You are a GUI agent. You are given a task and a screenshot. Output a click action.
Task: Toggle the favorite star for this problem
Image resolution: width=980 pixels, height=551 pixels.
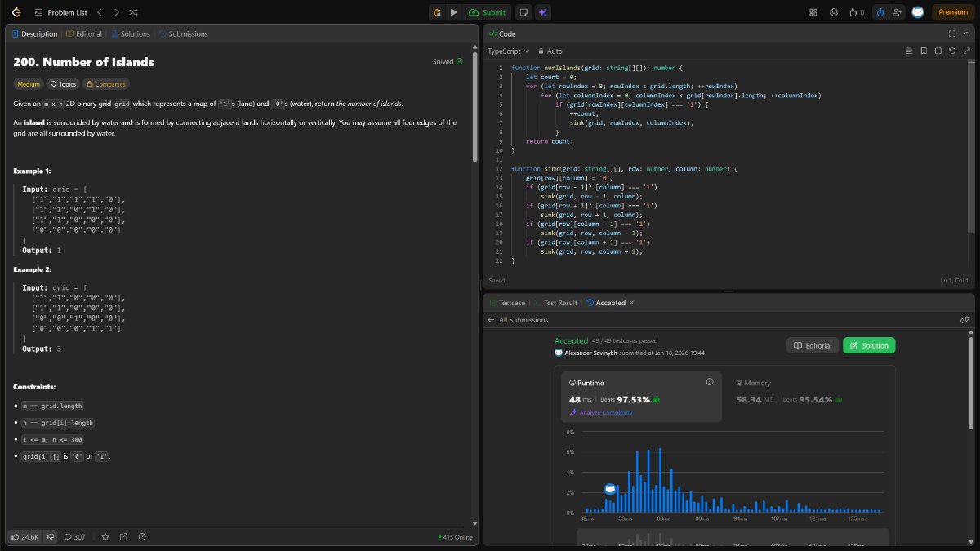[105, 536]
